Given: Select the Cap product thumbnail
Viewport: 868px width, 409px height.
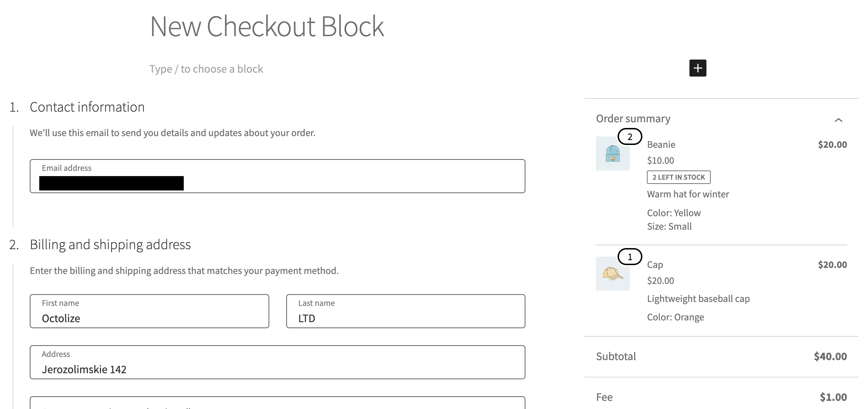Looking at the screenshot, I should [x=613, y=274].
